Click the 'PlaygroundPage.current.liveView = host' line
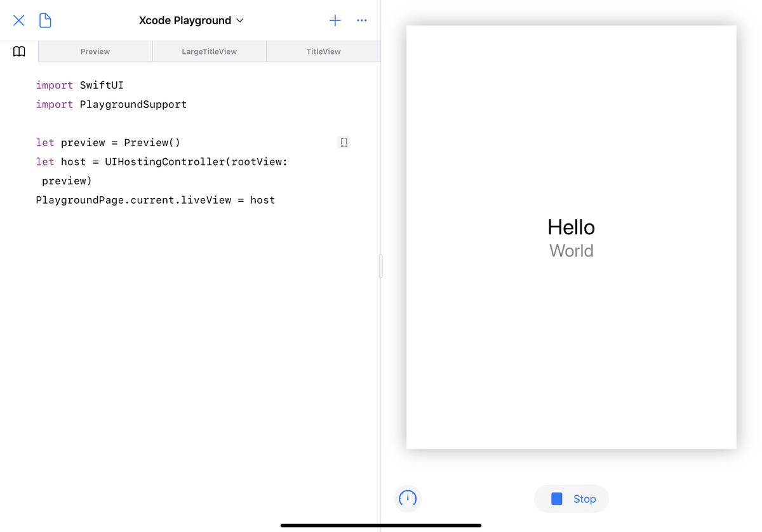The height and width of the screenshot is (532, 762). pyautogui.click(x=156, y=200)
